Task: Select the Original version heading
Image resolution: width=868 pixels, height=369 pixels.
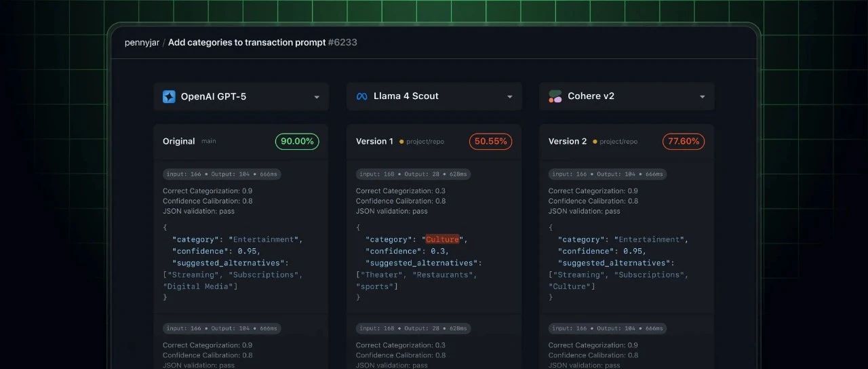Action: 179,141
